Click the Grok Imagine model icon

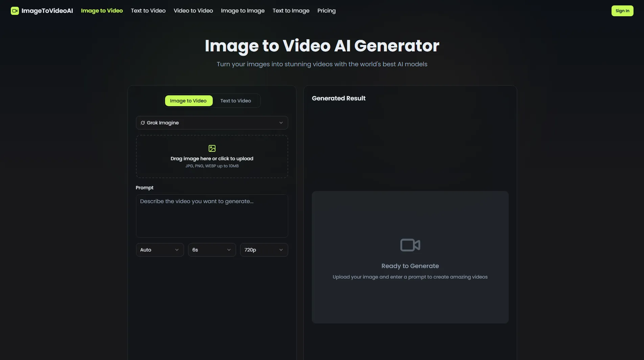(143, 123)
